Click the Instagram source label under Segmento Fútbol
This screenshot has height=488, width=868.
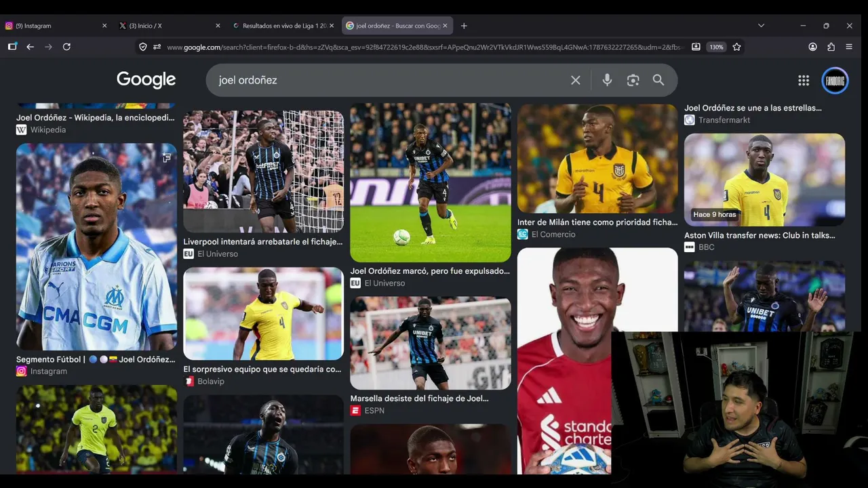(42, 371)
